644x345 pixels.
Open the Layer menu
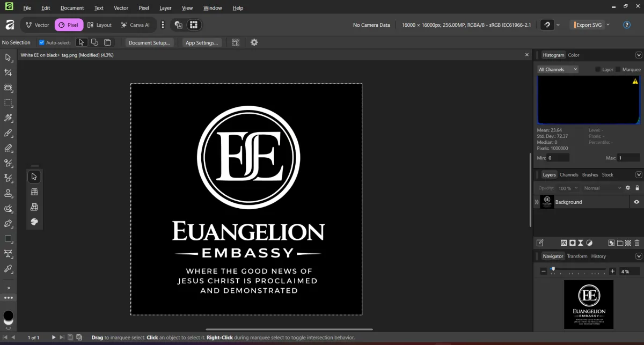tap(165, 8)
